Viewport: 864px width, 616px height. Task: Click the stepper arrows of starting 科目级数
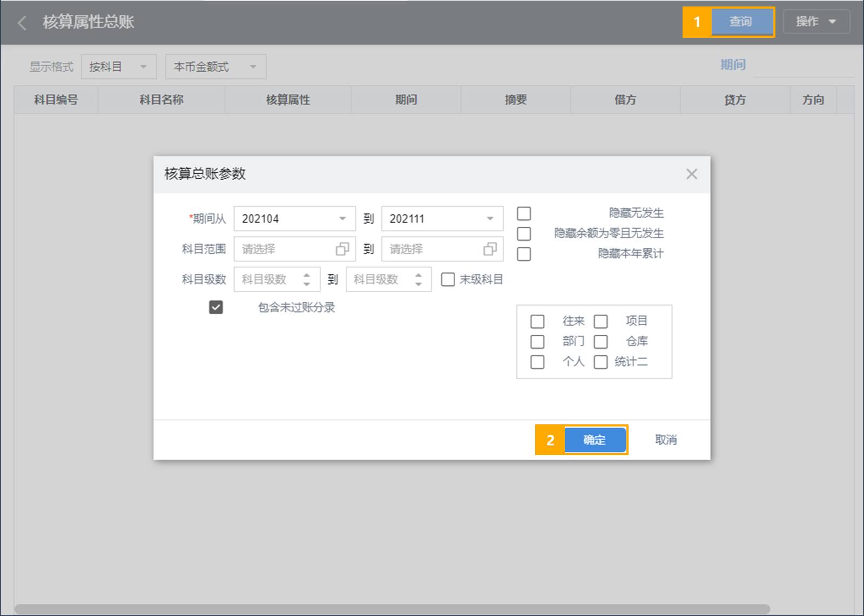[x=307, y=279]
